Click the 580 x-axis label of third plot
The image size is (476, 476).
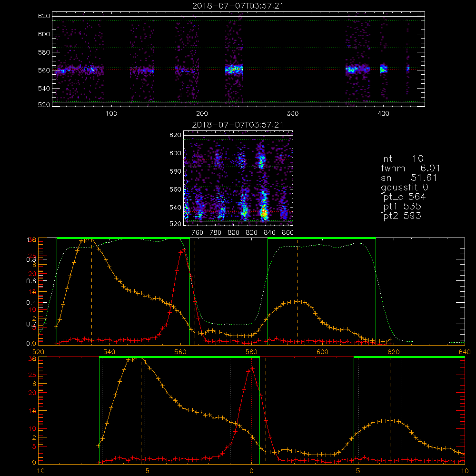click(x=251, y=352)
